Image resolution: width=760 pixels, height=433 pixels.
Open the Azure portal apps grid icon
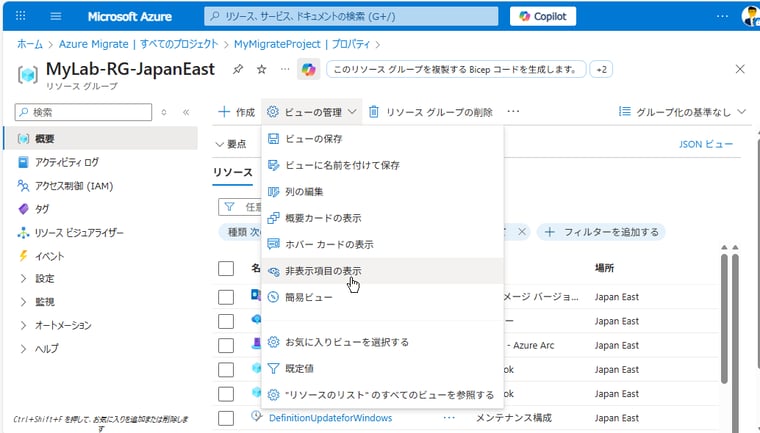pos(20,16)
